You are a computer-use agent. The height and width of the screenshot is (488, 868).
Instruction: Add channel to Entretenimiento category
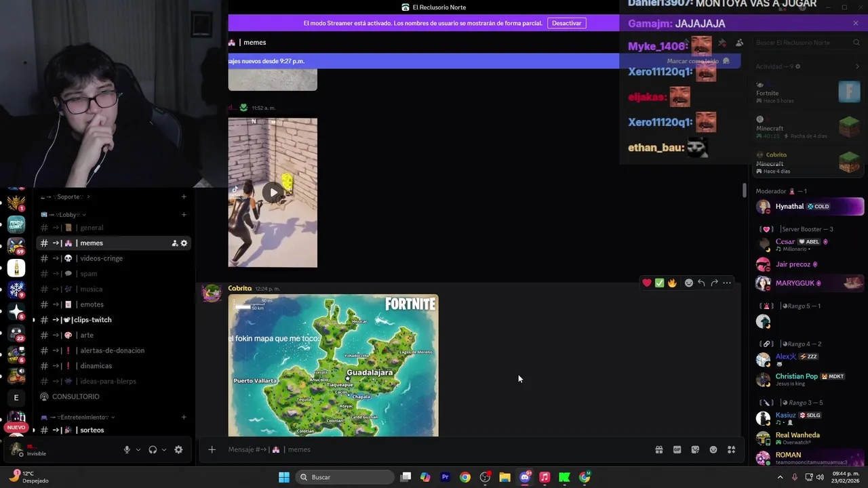[x=184, y=418]
